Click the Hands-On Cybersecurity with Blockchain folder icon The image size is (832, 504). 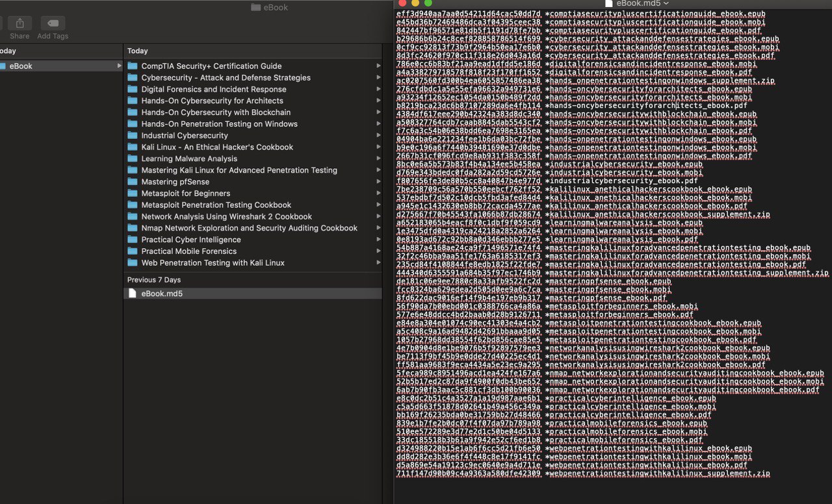[x=133, y=112]
